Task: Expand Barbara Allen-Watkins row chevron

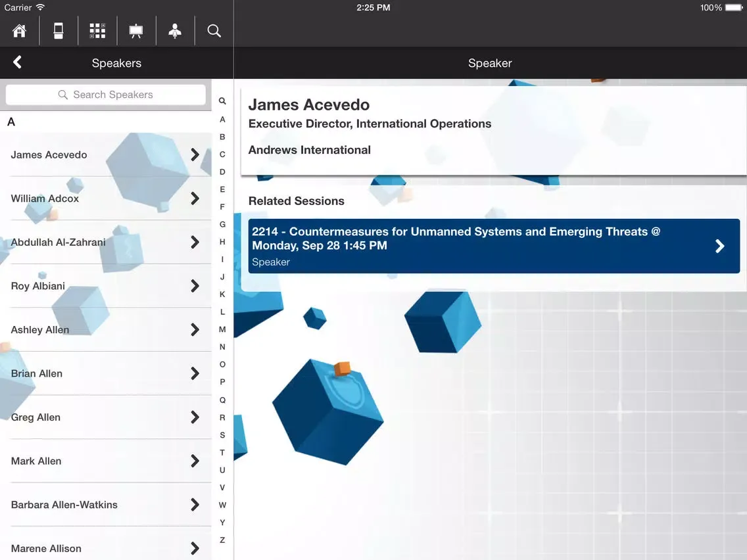Action: click(x=195, y=505)
